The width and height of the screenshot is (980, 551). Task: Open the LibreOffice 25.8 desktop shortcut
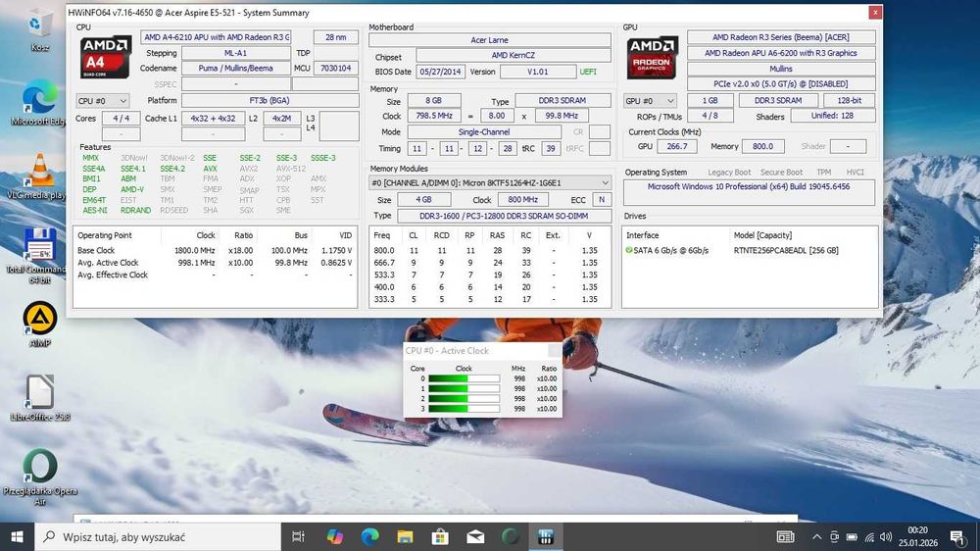click(40, 398)
